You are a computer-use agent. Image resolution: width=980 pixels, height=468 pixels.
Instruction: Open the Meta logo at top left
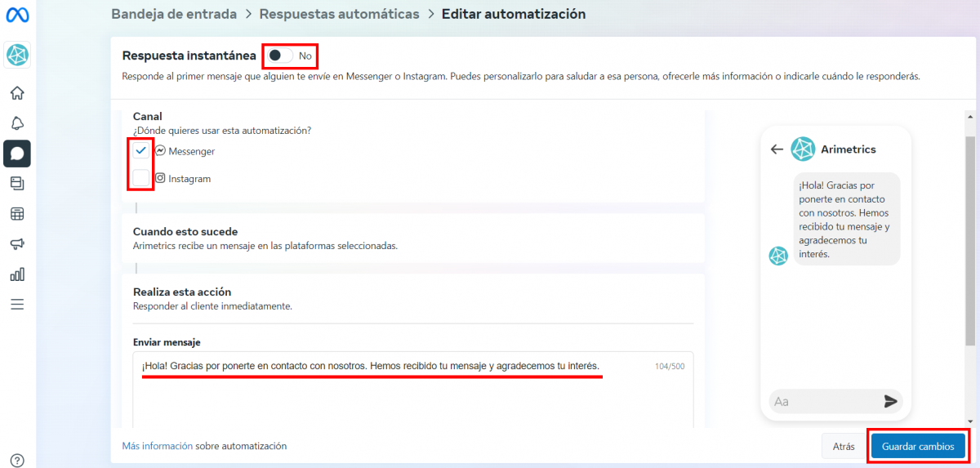coord(17,16)
